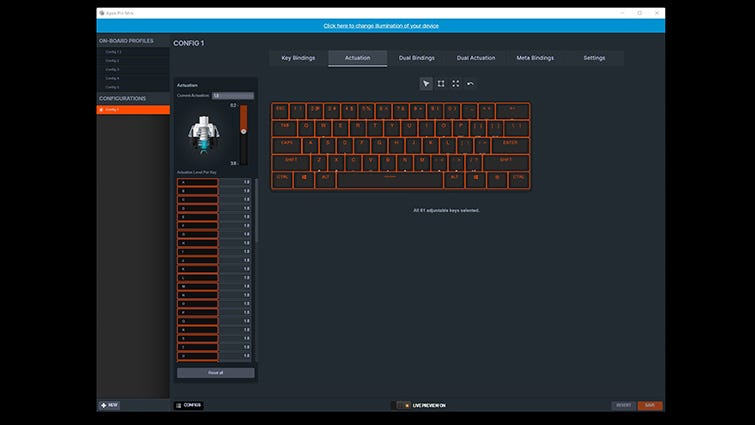The height and width of the screenshot is (425, 755).
Task: Select the P key on keyboard diagram
Action: [461, 129]
